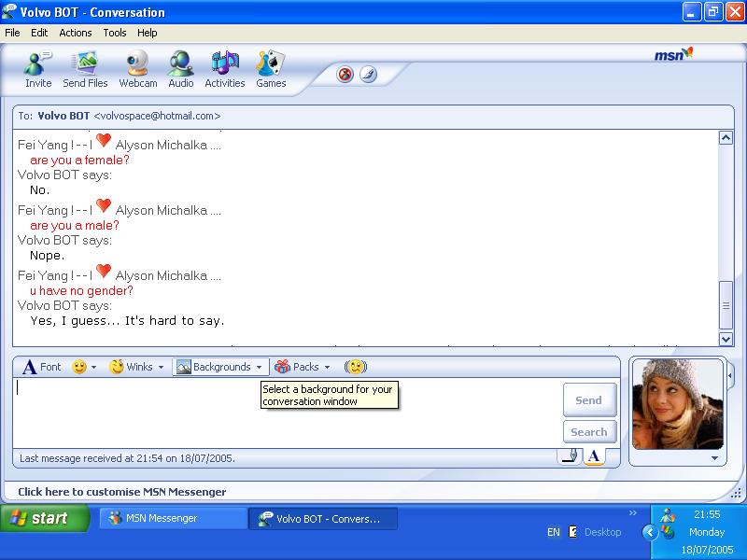Click the MSN Messenger tray icon
This screenshot has height=560, width=747.
(x=668, y=515)
